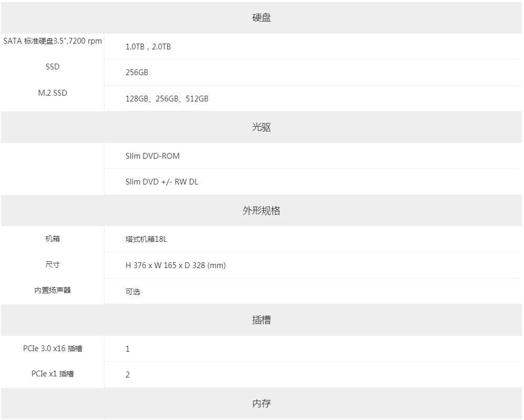The image size is (524, 420).
Task: Select the PCIe 3.0 x16 插槽 label
Action: 53,349
